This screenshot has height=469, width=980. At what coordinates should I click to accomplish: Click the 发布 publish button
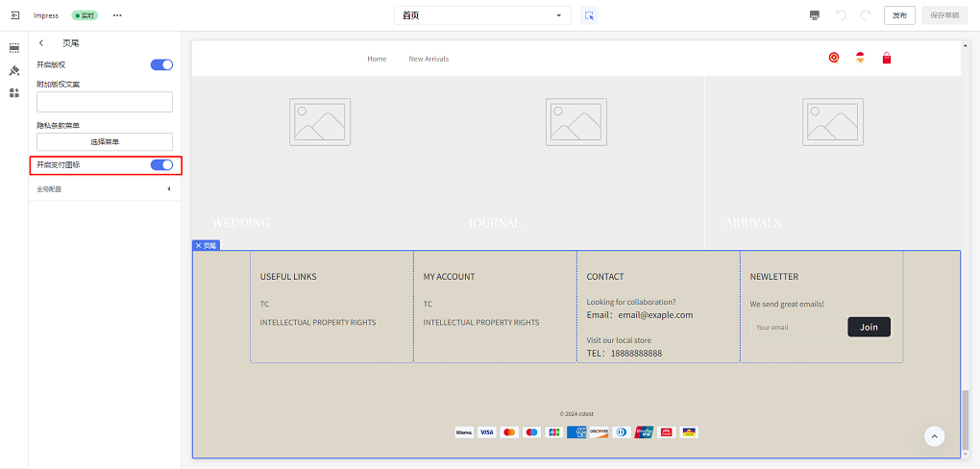coord(898,15)
